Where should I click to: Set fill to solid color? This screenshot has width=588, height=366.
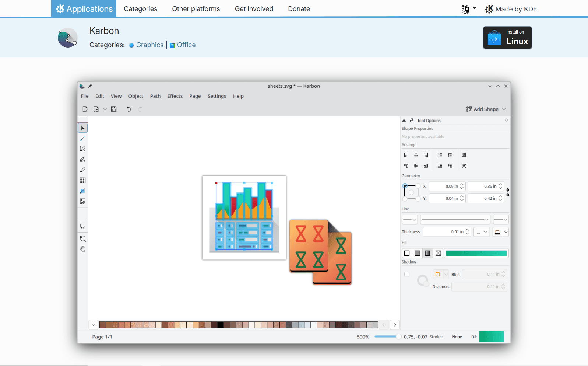point(417,253)
